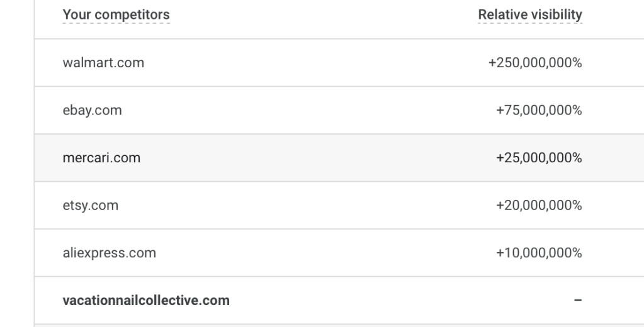Click the "Your competitors" column header
Screen dimensions: 644x327
[116, 14]
